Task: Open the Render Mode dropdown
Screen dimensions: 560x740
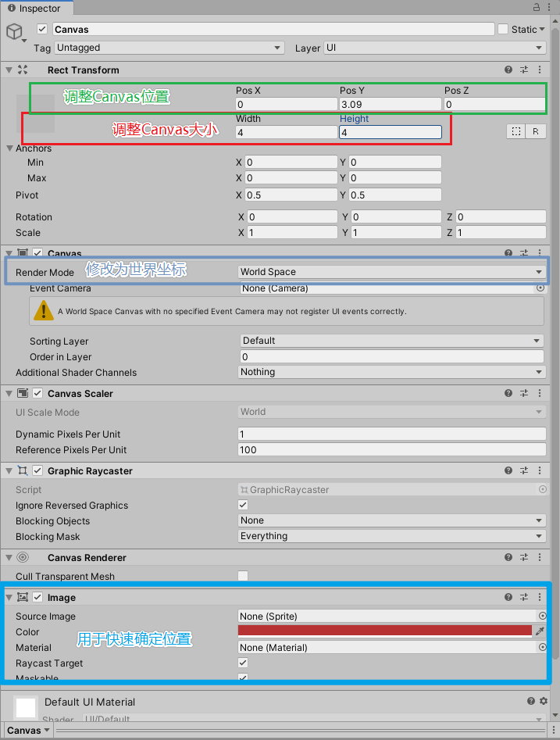Action: (392, 272)
